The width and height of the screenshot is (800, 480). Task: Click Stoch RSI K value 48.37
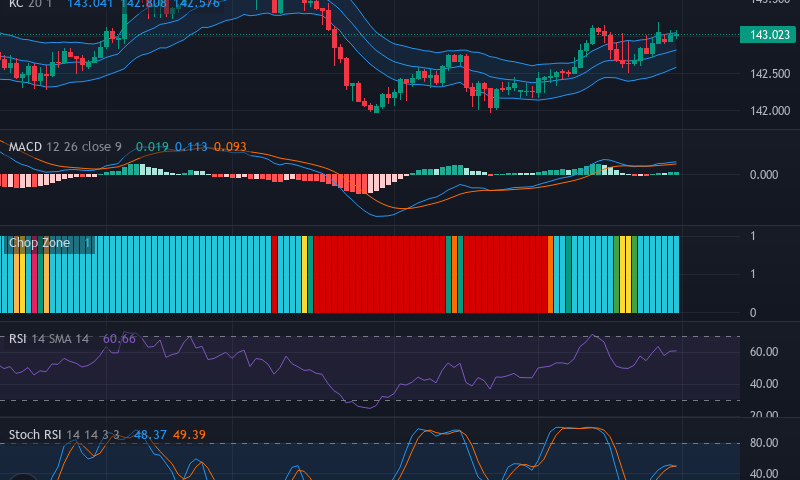(150, 435)
